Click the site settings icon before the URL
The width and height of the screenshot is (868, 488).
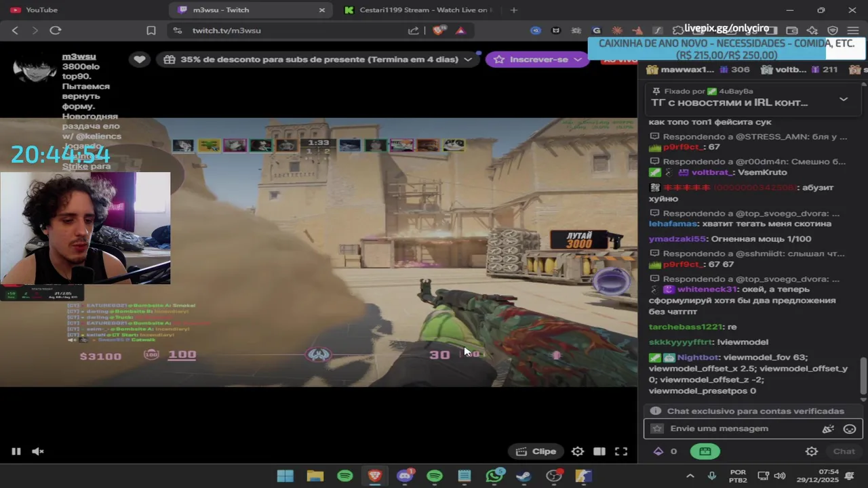pos(177,30)
